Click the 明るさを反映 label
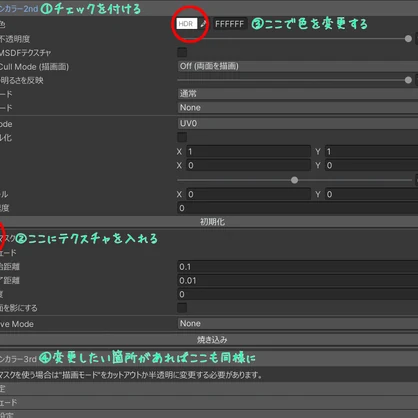 click(22, 80)
